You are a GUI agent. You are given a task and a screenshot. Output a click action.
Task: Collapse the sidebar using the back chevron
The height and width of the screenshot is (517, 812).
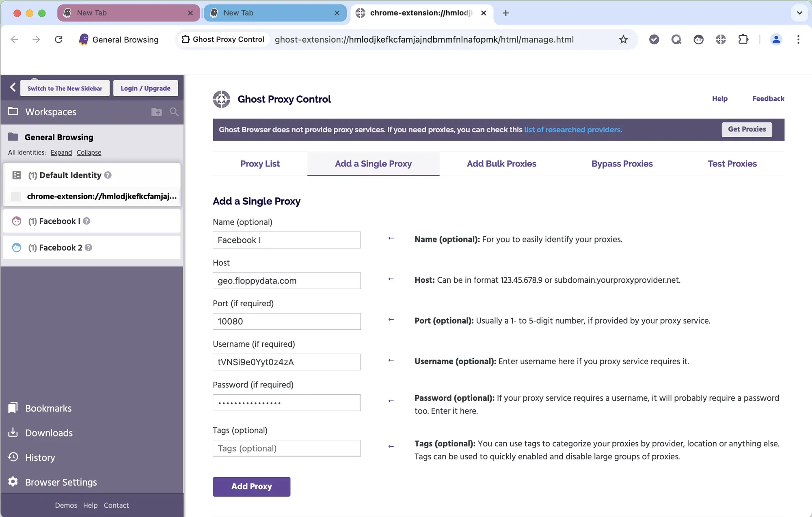point(13,87)
